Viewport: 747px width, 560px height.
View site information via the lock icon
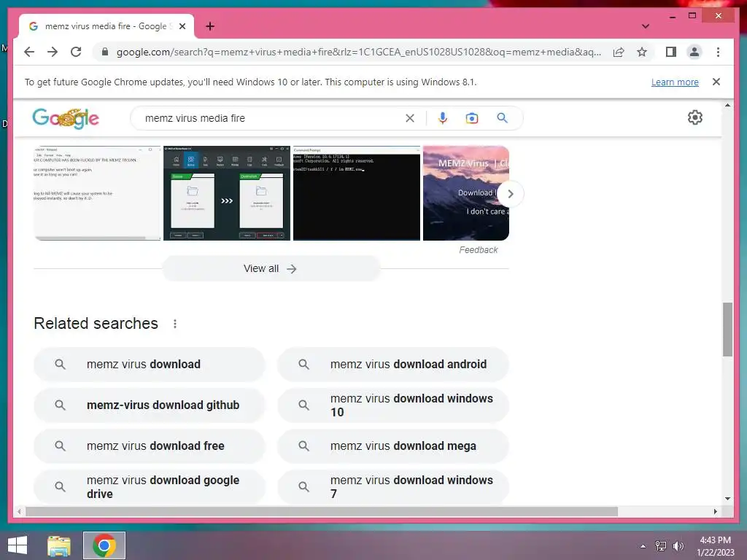[105, 52]
